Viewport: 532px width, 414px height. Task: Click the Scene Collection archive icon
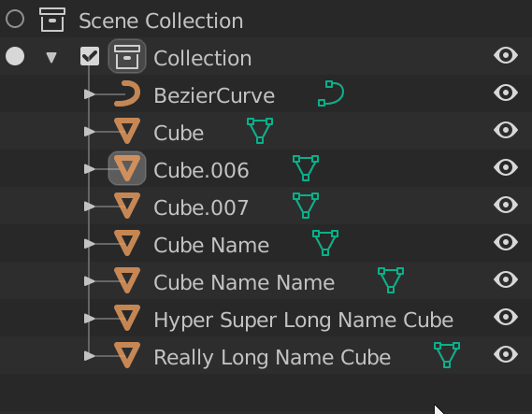click(x=52, y=20)
